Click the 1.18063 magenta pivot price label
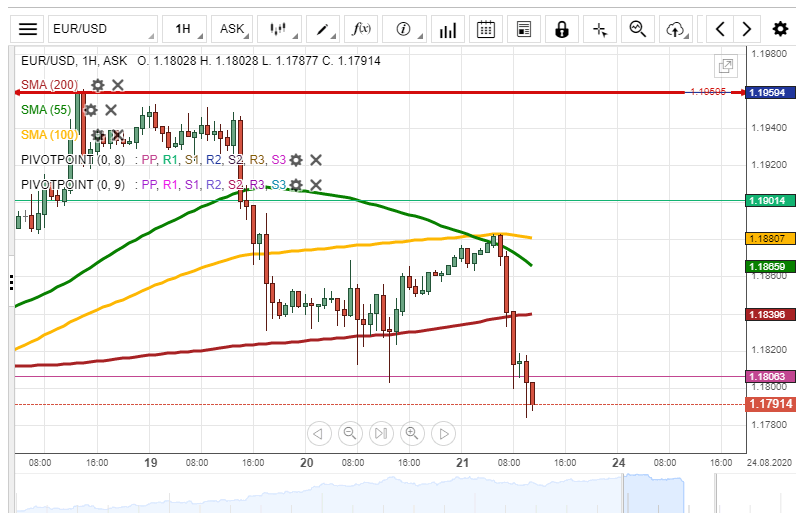 tap(770, 376)
